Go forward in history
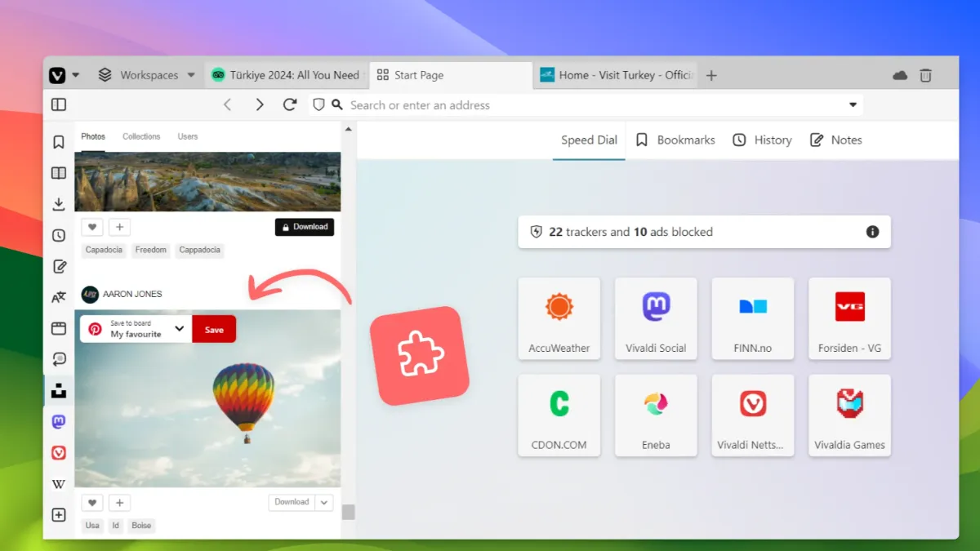This screenshot has height=551, width=980. [x=259, y=104]
